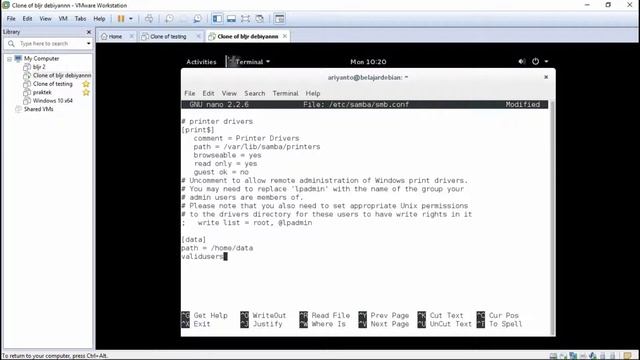
Task: Click the GNOME power icon
Action: 535,62
